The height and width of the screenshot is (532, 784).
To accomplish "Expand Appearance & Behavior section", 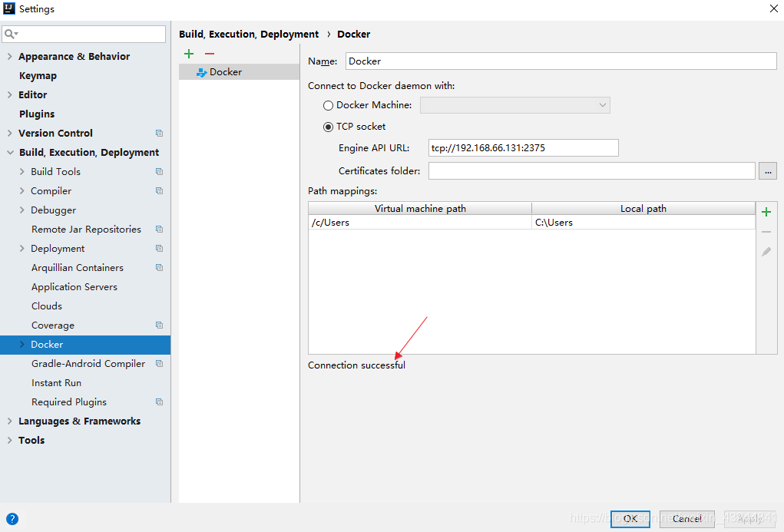I will coord(9,57).
